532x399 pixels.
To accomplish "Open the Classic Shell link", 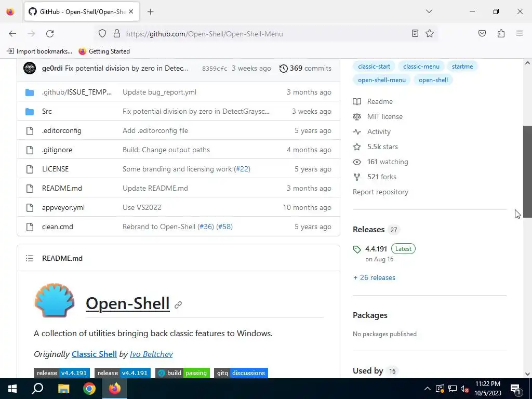I will click(94, 354).
